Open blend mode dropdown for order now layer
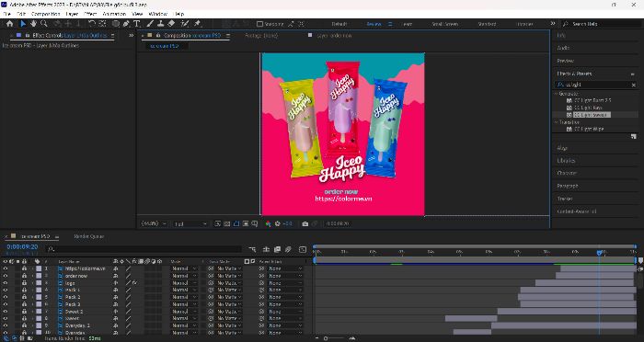The image size is (644, 342). pyautogui.click(x=184, y=276)
